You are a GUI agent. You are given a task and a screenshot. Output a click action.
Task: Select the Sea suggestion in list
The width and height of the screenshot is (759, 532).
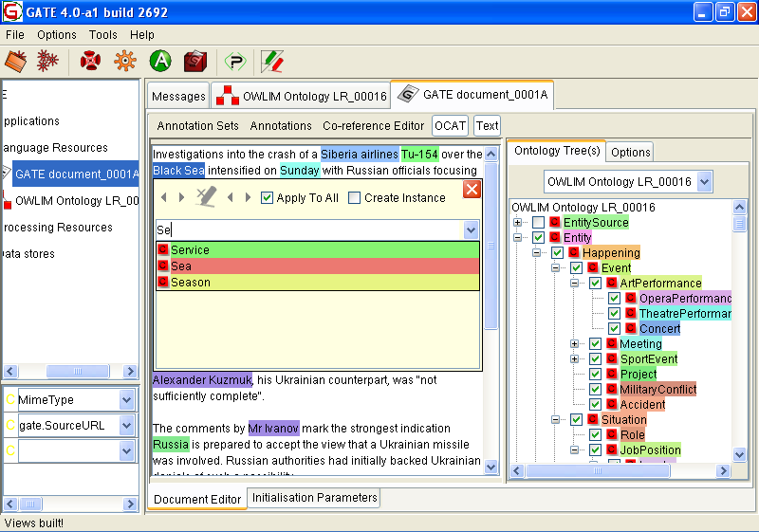coord(318,266)
